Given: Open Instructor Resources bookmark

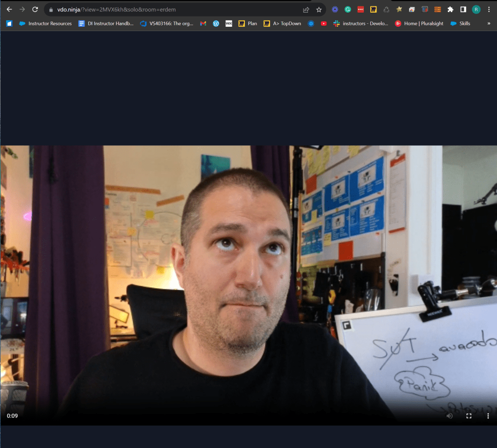Looking at the screenshot, I should (45, 23).
